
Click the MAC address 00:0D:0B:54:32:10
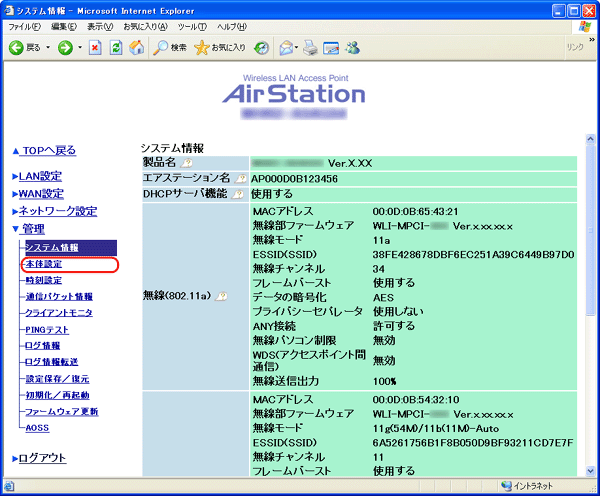416,400
